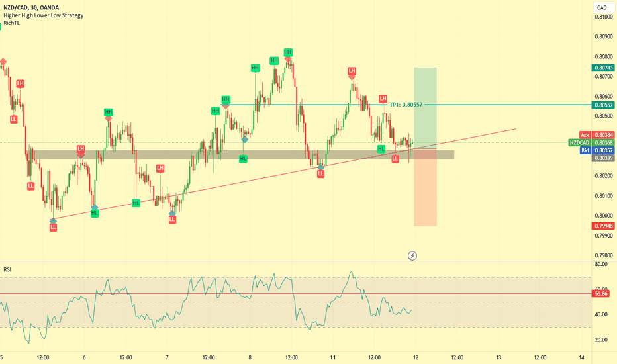Click the 0.80000 price scale label
Screen dimensions: 617x364
pos(604,216)
